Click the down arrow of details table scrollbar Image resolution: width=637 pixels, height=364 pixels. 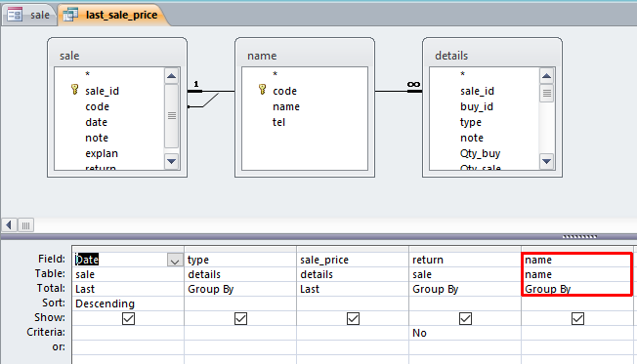tap(546, 162)
